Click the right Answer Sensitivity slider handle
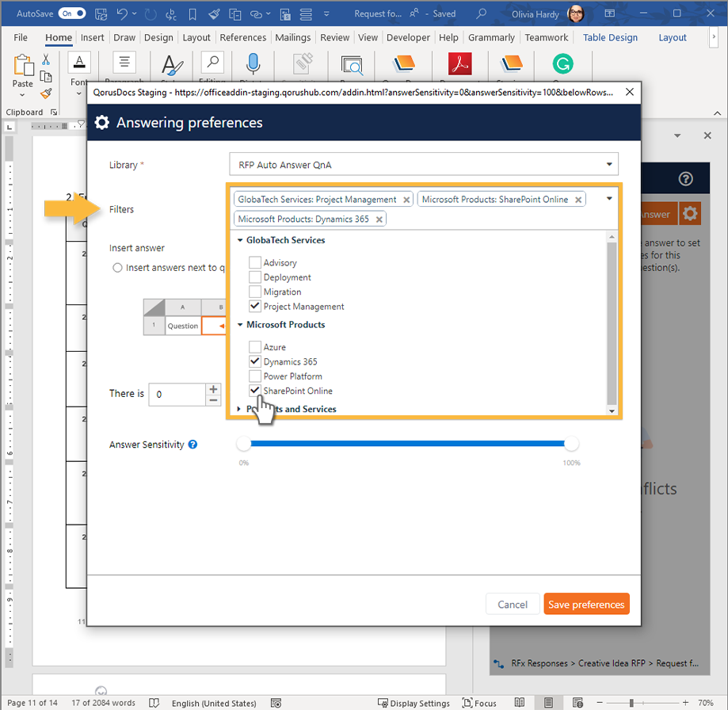The height and width of the screenshot is (710, 728). tap(571, 444)
